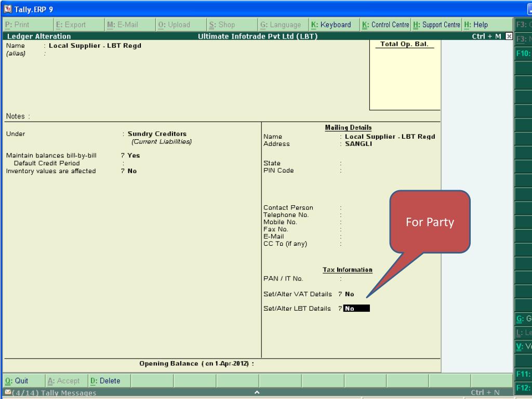Screen dimensions: 532x399
Task: Open the G: Language menu
Action: 283,25
